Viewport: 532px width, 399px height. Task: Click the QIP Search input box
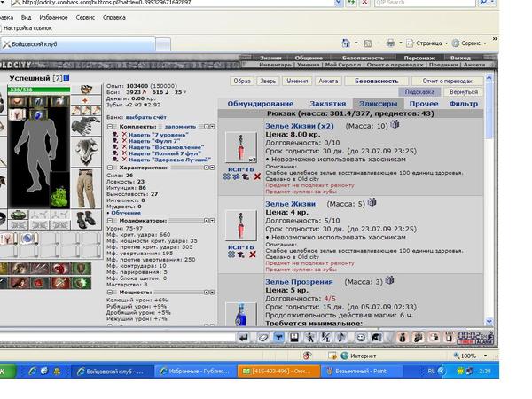424,3
